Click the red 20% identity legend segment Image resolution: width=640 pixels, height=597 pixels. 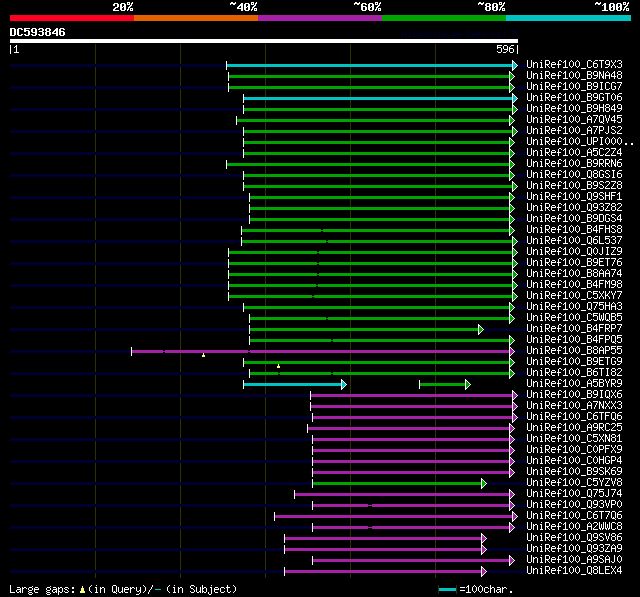(72, 18)
